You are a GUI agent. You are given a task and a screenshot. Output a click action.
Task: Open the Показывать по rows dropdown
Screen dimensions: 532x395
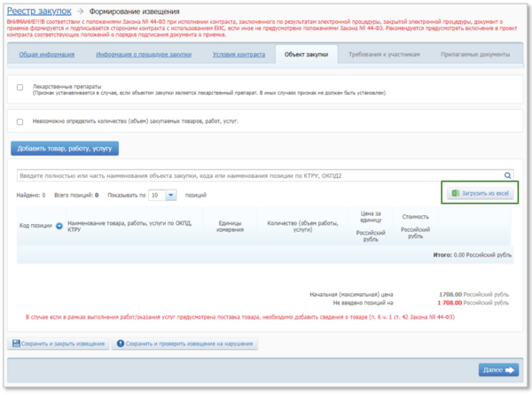coord(171,194)
